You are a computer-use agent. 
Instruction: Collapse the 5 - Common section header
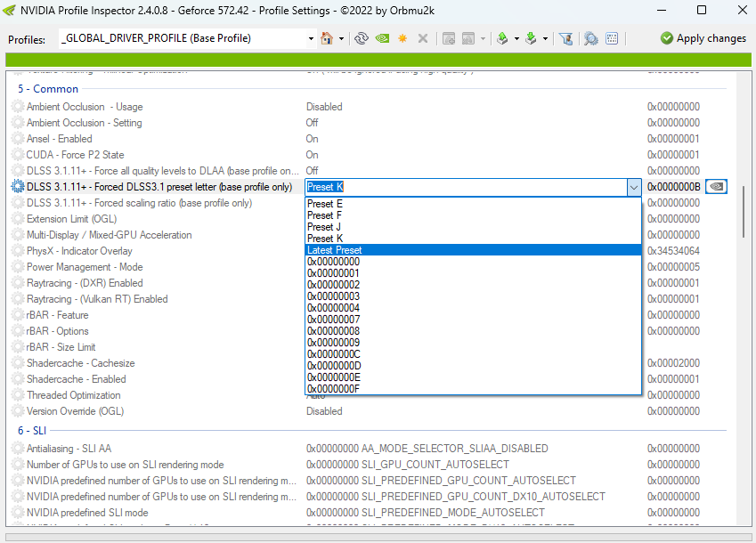pos(48,89)
